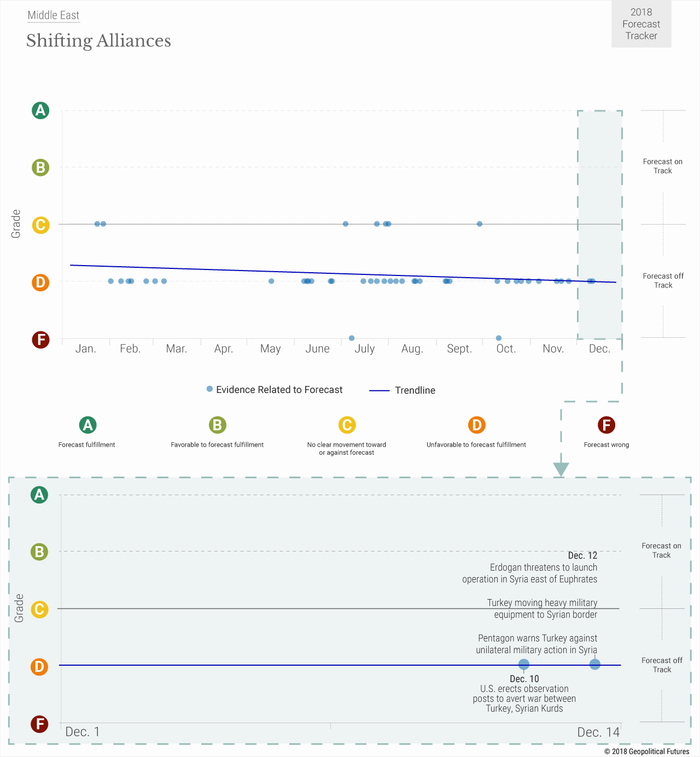Select the A grade icon on the top chart's axis
The height and width of the screenshot is (757, 700).
(x=40, y=110)
